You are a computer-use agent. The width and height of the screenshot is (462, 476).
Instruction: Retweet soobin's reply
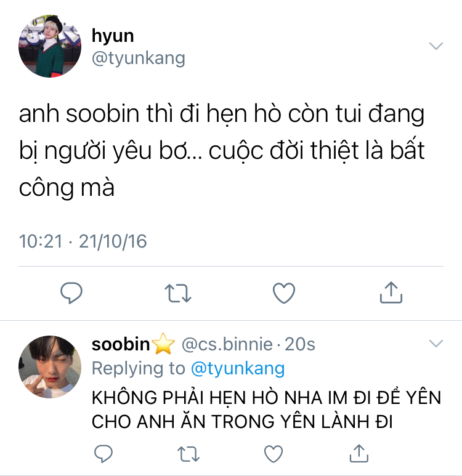(x=188, y=454)
